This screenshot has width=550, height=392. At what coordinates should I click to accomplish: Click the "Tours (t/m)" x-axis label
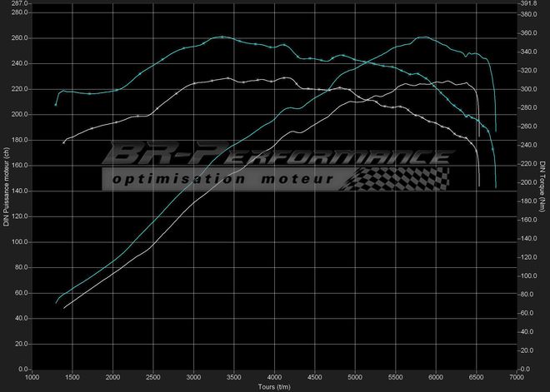[274, 386]
